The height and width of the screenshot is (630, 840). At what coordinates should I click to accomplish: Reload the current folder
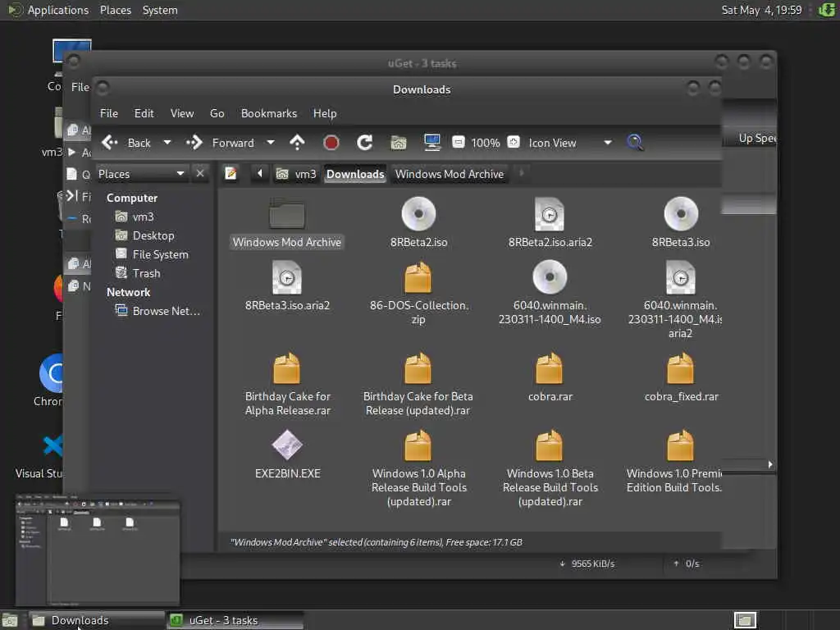pos(365,143)
